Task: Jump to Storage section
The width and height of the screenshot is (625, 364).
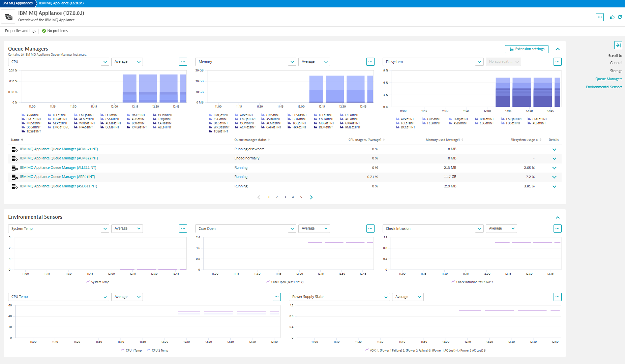Action: pos(616,71)
